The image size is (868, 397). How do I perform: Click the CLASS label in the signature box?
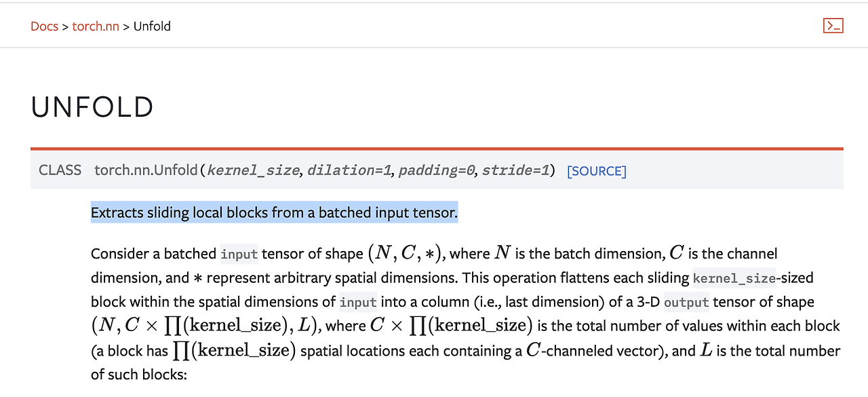tap(60, 170)
